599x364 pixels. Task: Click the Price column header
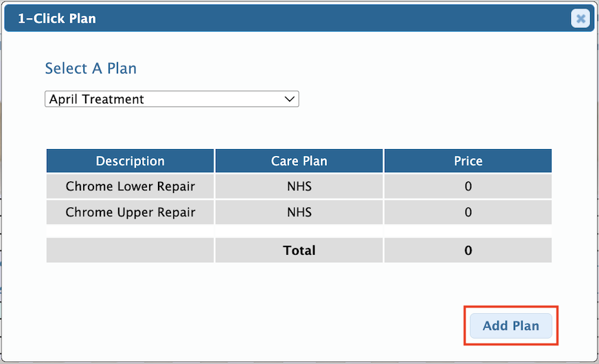(468, 161)
